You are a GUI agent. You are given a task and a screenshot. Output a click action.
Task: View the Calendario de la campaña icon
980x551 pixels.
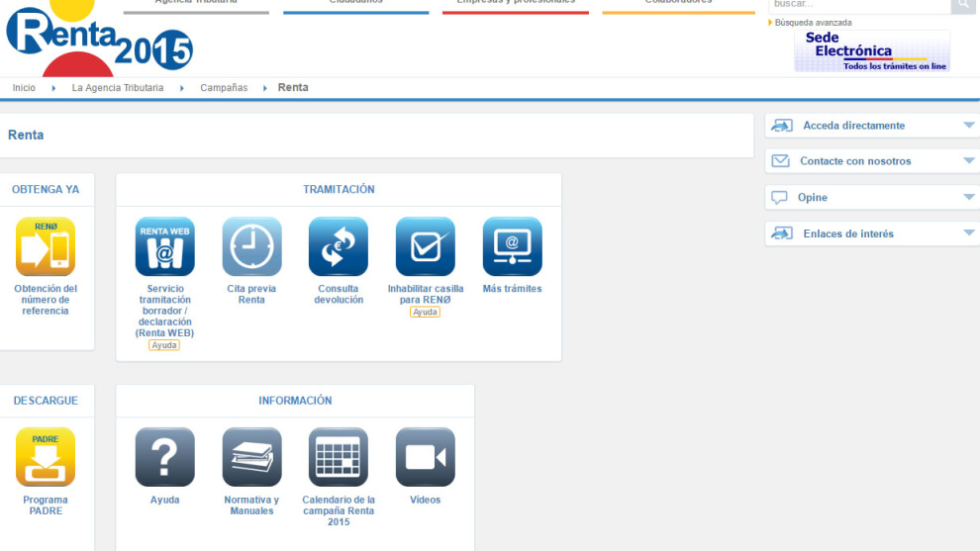click(x=339, y=457)
